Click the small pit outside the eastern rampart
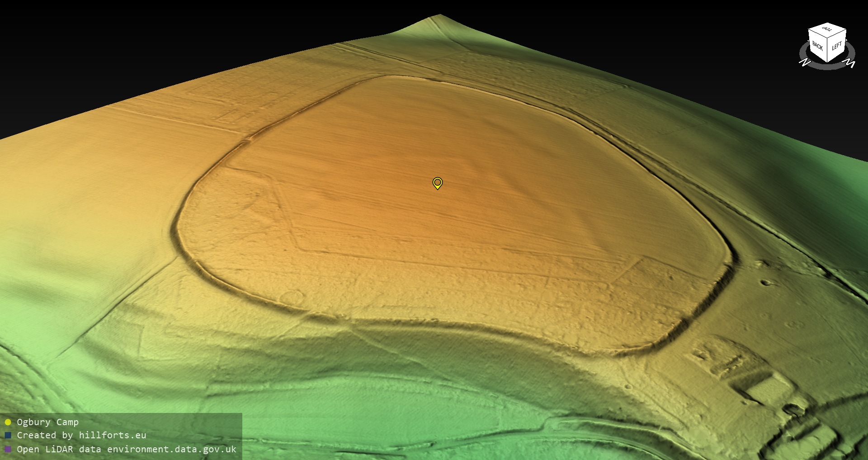 766,283
